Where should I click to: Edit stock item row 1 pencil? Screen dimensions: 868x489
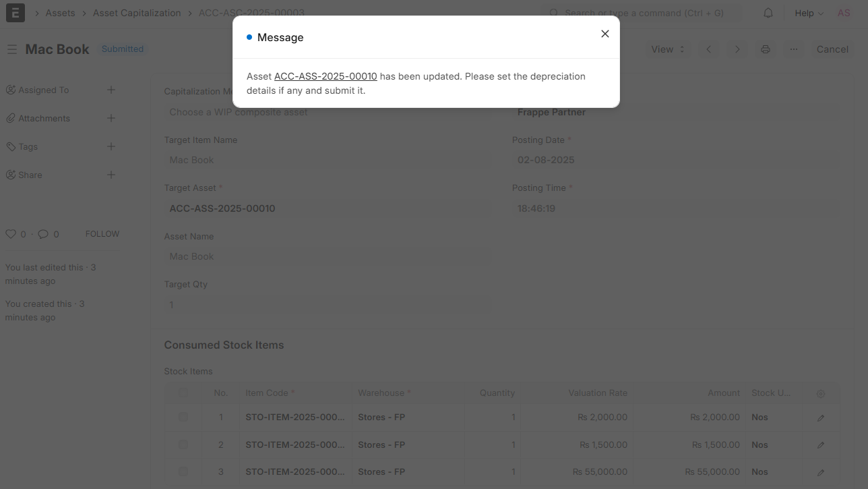coord(820,418)
